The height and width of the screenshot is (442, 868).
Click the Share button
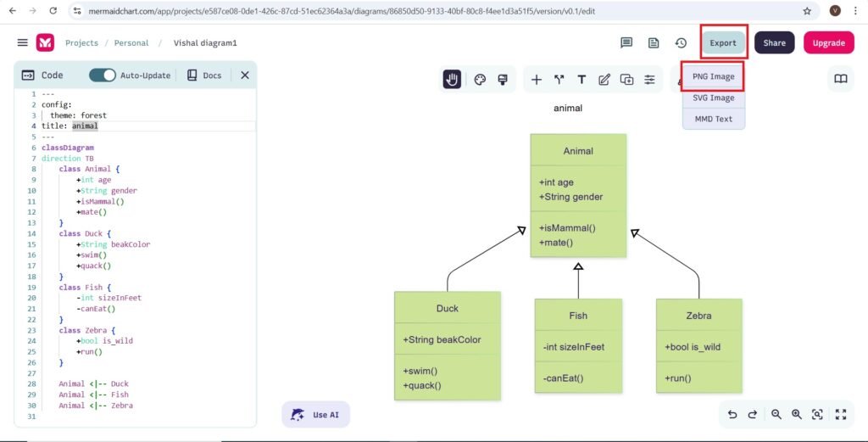click(774, 43)
